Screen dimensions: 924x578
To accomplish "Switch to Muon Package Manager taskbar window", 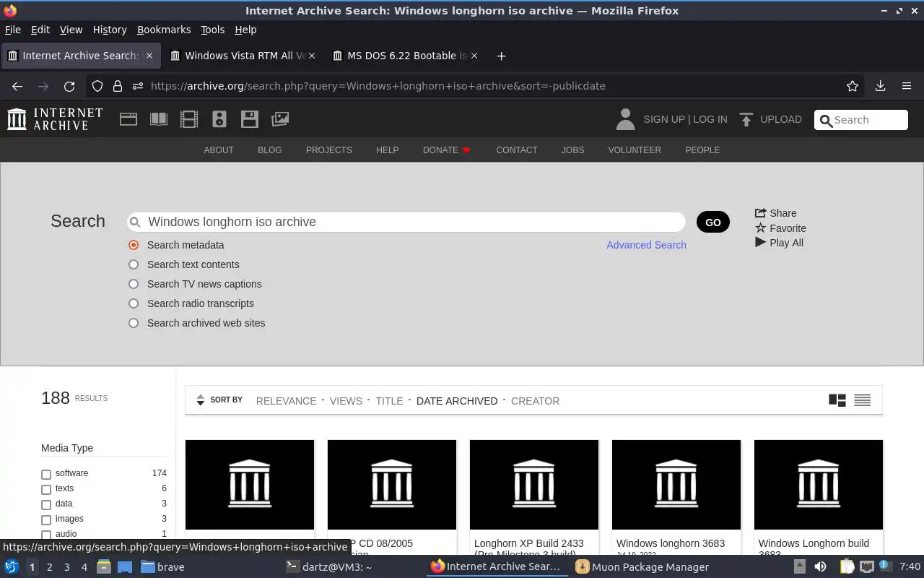I will pyautogui.click(x=642, y=567).
